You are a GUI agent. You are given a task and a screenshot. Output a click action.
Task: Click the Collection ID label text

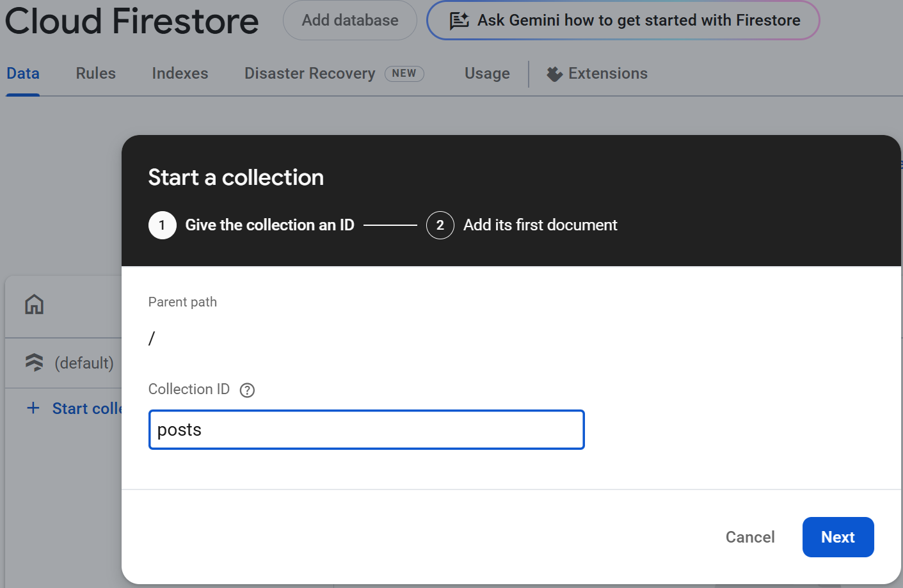coord(189,389)
